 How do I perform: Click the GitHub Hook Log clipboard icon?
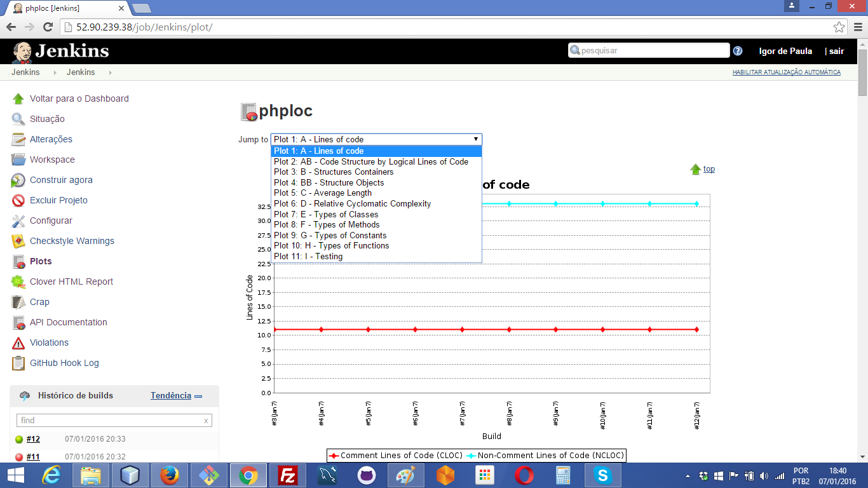click(x=18, y=363)
